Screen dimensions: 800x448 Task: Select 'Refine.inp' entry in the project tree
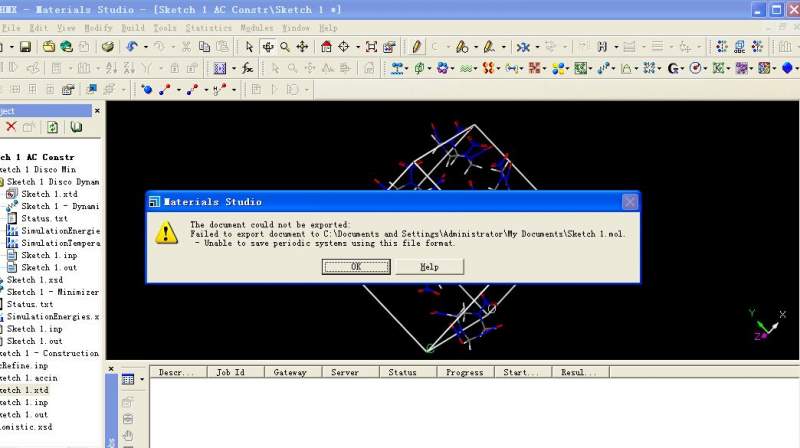pyautogui.click(x=24, y=365)
